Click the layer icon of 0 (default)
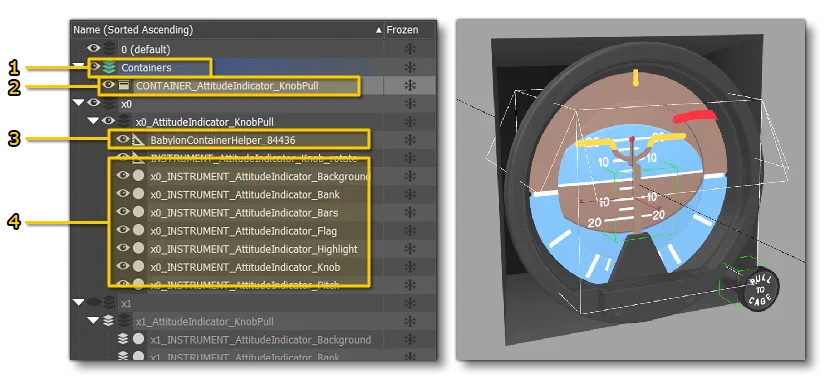Viewport: 825px width, 380px height. coord(109,49)
